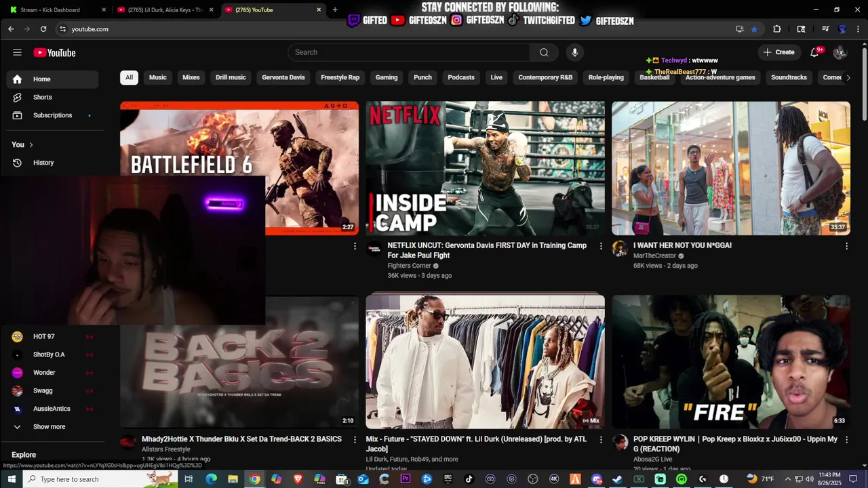Open Chrome media controls icon
The width and height of the screenshot is (868, 488).
(825, 29)
